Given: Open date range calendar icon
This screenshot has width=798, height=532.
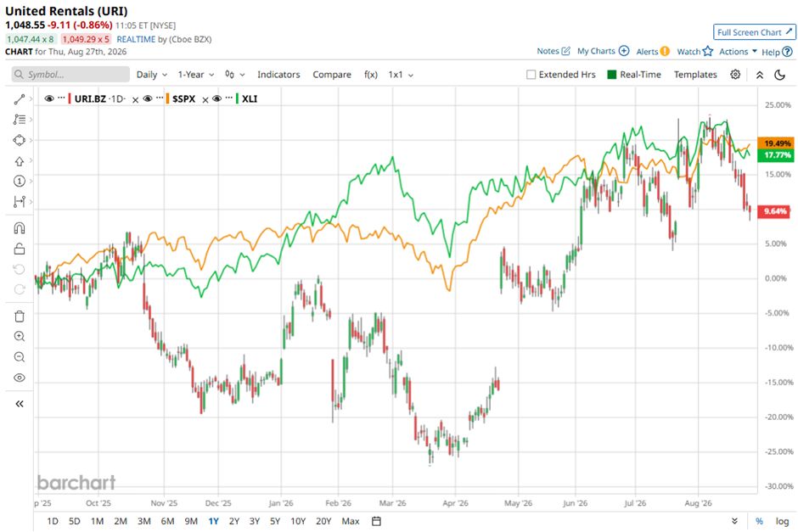Looking at the screenshot, I should pos(376,521).
